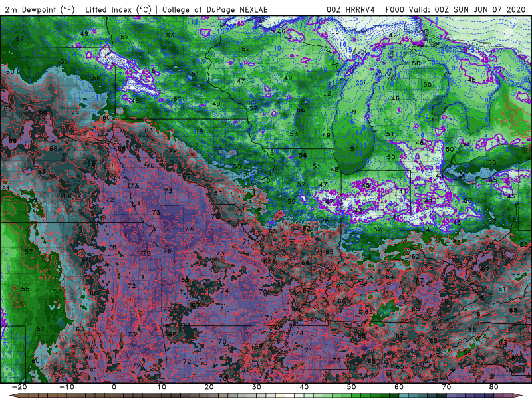Click the 10 label on the color scale

point(162,387)
